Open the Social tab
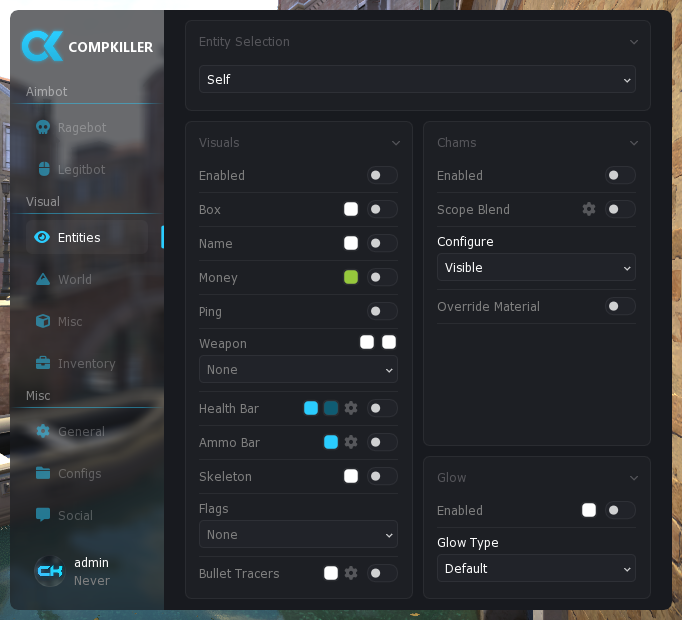 87,515
